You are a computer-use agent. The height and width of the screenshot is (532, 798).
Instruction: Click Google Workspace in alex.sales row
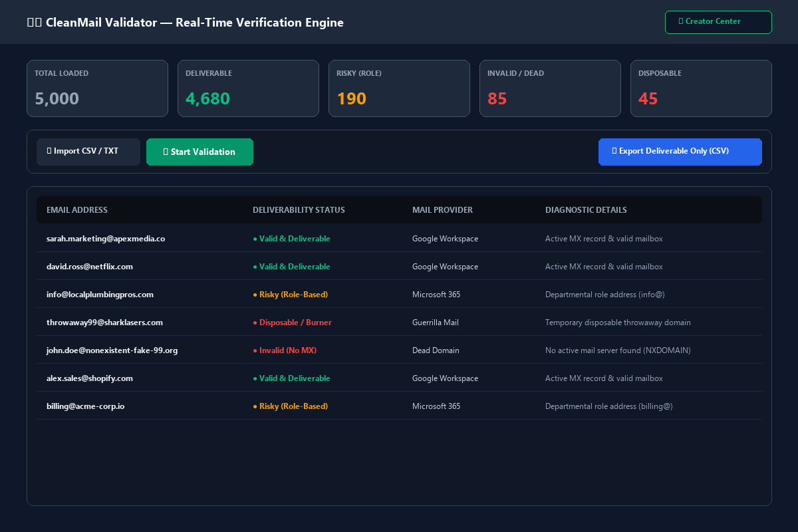[445, 378]
